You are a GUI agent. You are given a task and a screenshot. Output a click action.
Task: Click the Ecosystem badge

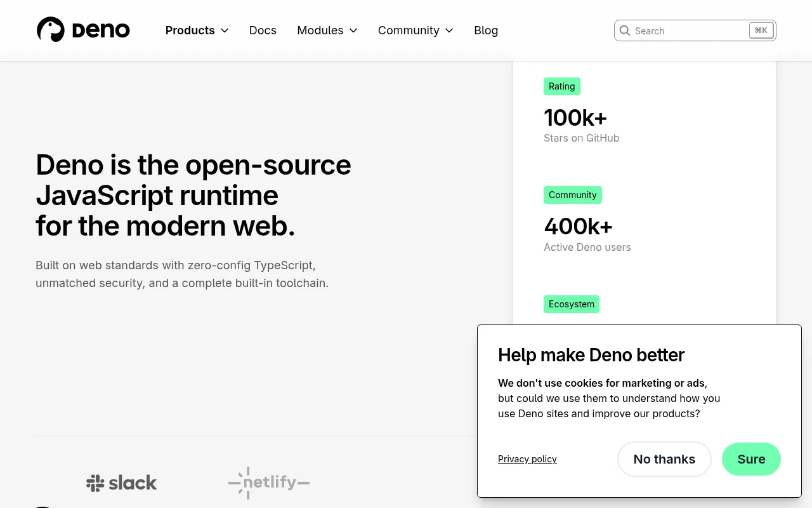click(572, 304)
